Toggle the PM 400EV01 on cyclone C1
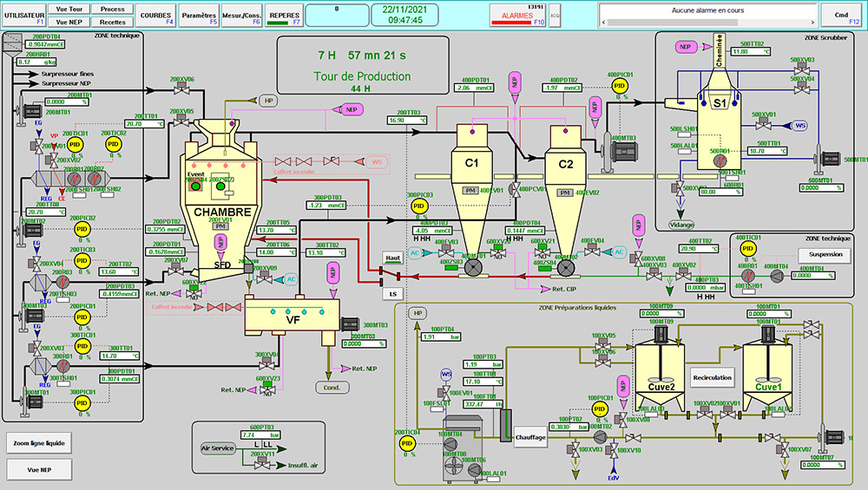This screenshot has height=490, width=868. coord(470,191)
